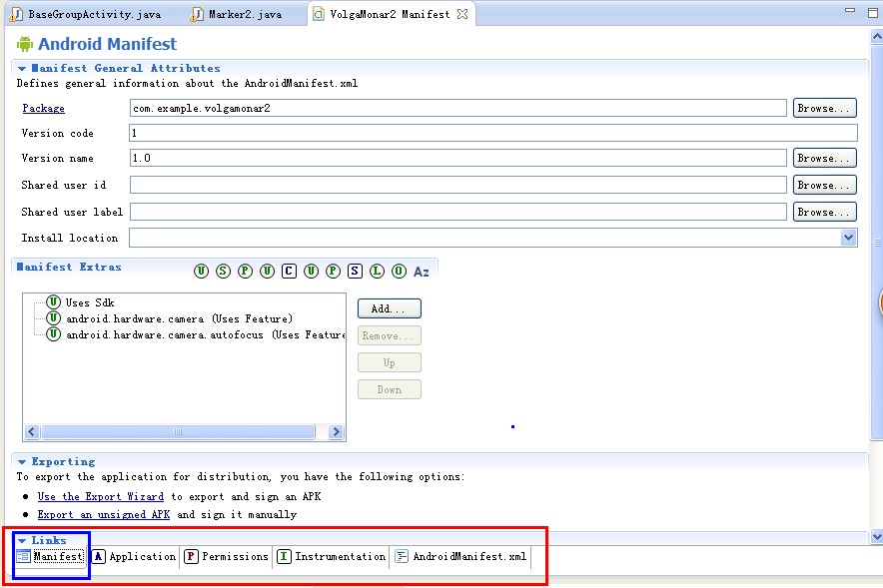Click the U filter icon just right of square C
This screenshot has height=588, width=883.
coord(311,272)
